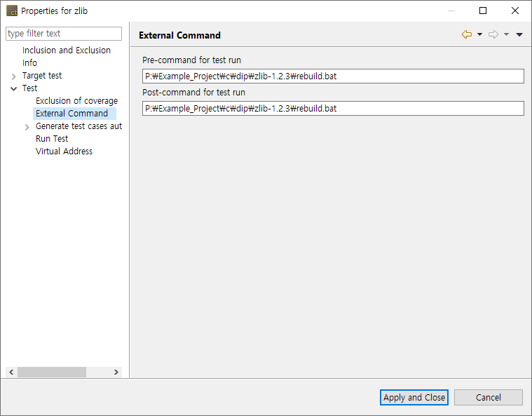Click the tree's scroll right arrow
This screenshot has width=532, height=416.
(x=116, y=373)
